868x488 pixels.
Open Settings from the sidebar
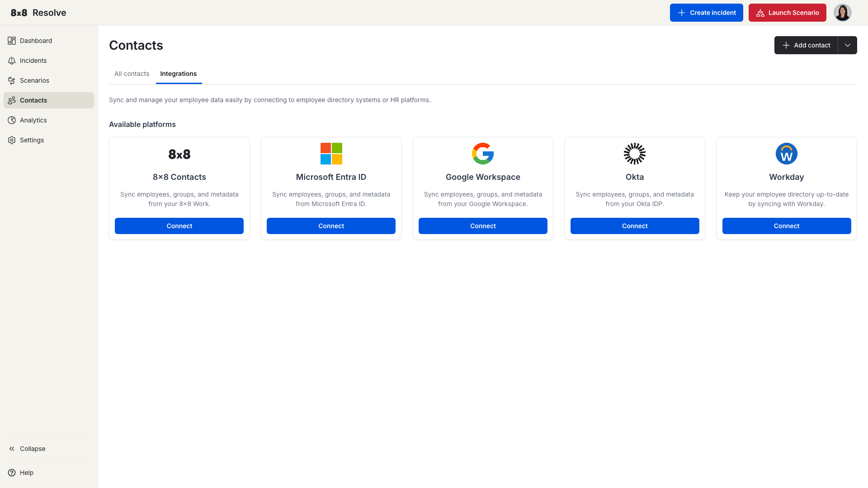(49, 140)
